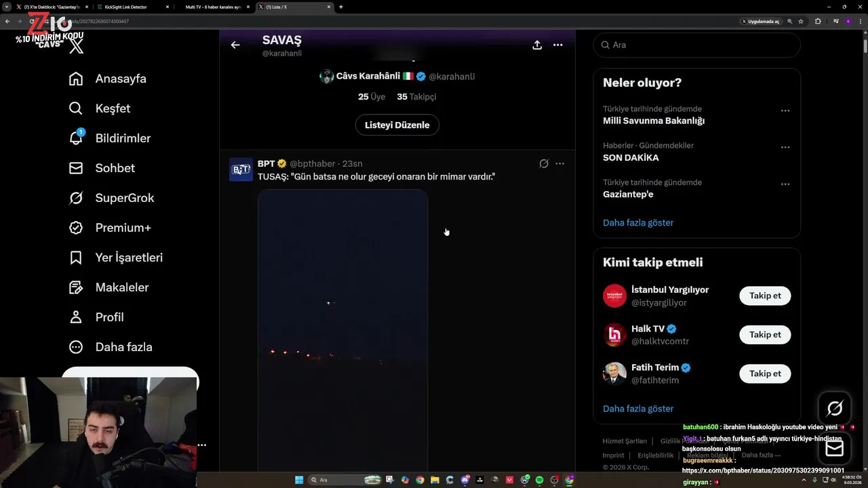
Task: Switch to KickSight Link Detector tab
Action: 133,7
